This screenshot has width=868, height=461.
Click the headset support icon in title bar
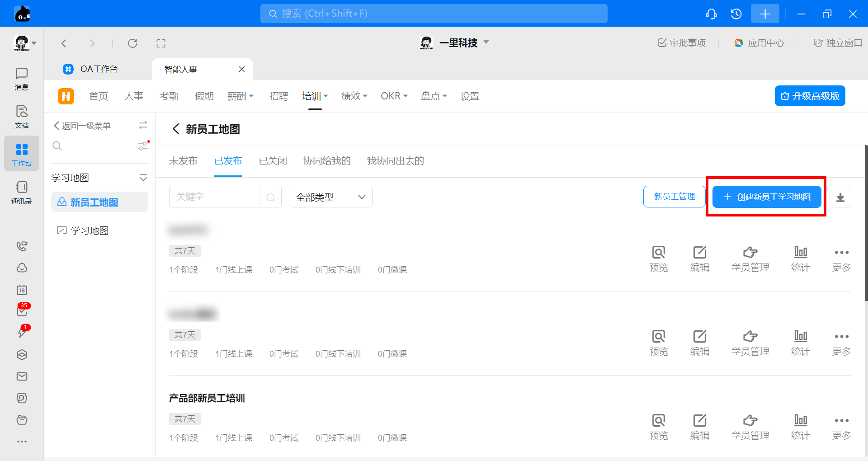(x=711, y=14)
